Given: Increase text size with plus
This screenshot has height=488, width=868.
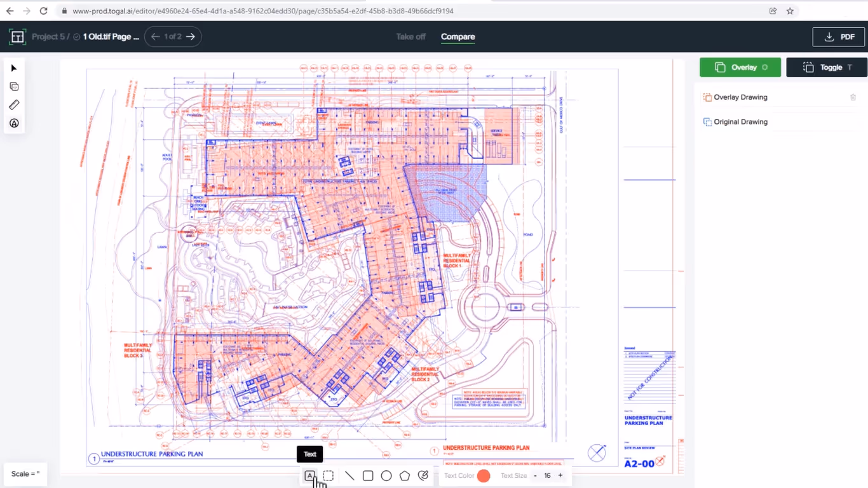Looking at the screenshot, I should (x=560, y=475).
